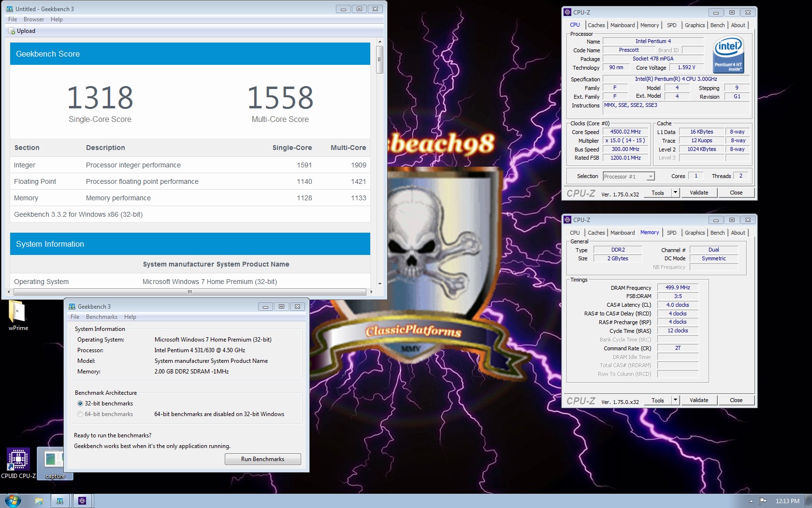Switch to About tab in top CPU-Z

coord(738,25)
